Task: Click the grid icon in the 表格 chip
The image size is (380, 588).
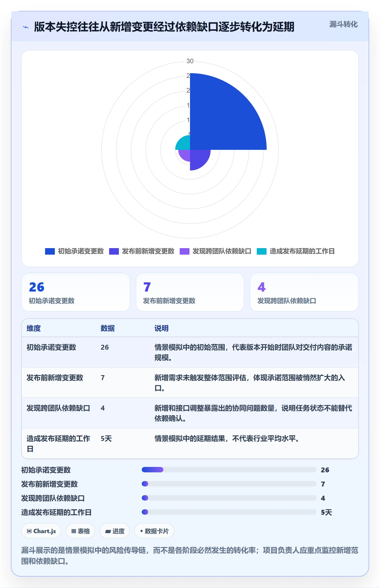Action: click(74, 531)
